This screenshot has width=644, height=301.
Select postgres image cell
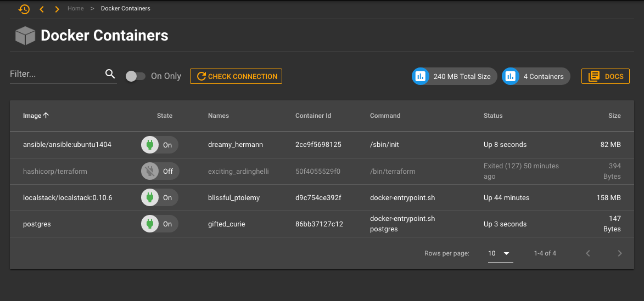37,224
